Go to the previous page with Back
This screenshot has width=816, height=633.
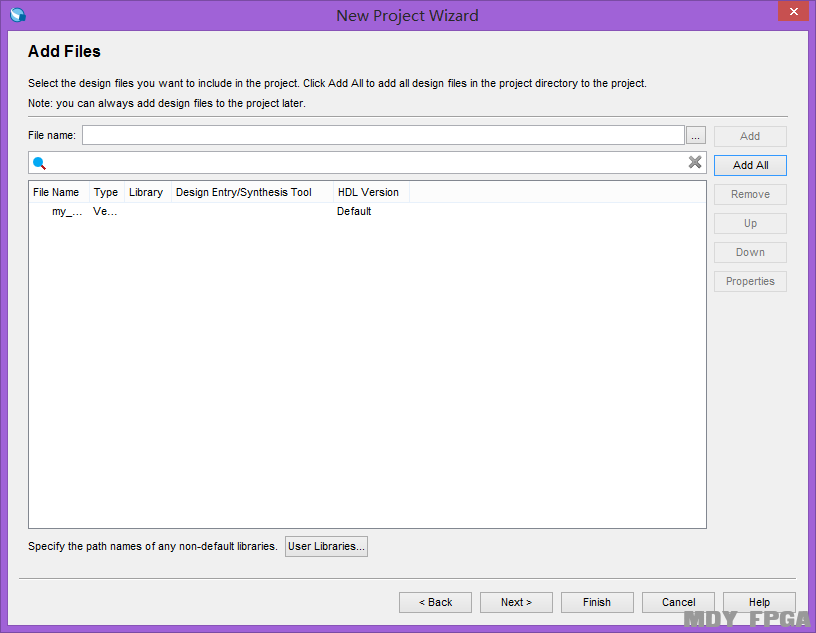tap(436, 602)
